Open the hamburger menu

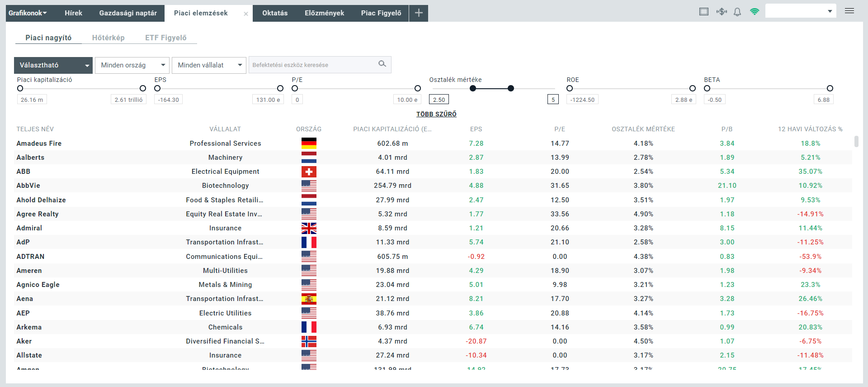(x=849, y=11)
